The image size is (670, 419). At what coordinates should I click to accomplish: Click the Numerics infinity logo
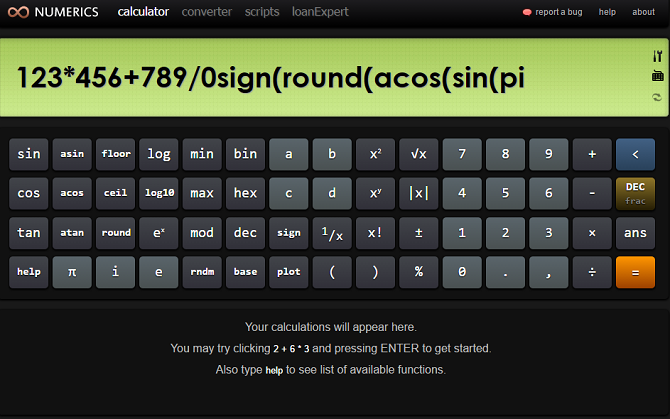[x=18, y=12]
